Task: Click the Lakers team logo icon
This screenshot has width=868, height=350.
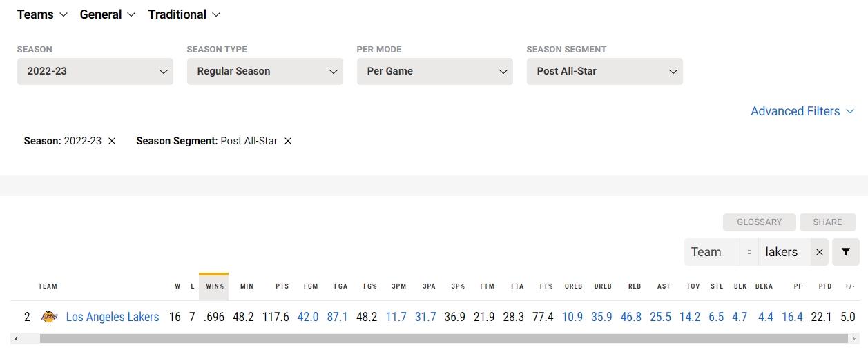Action: (x=48, y=318)
